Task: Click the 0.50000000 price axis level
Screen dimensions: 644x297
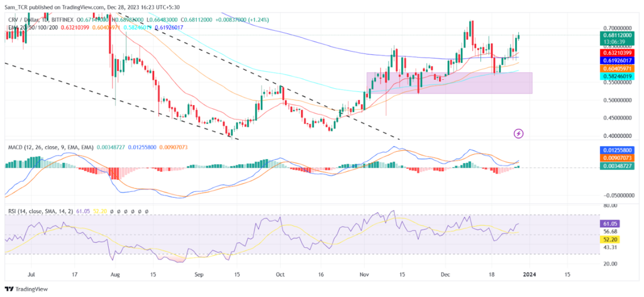Action: [x=619, y=100]
